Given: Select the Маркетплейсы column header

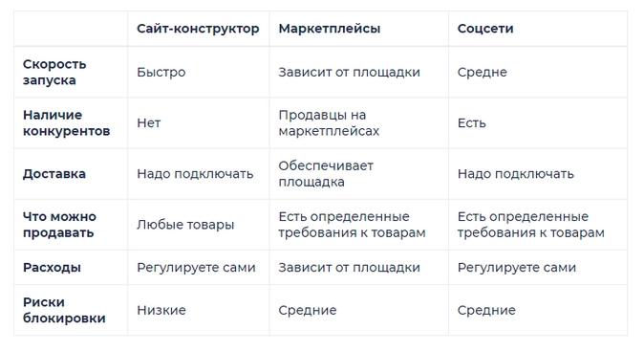Looking at the screenshot, I should [x=330, y=29].
